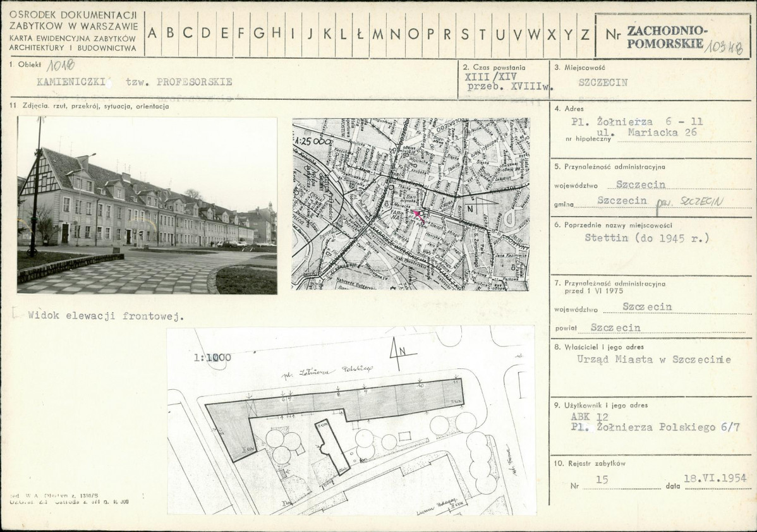Click the '1. Obiekt' field label

(25, 64)
